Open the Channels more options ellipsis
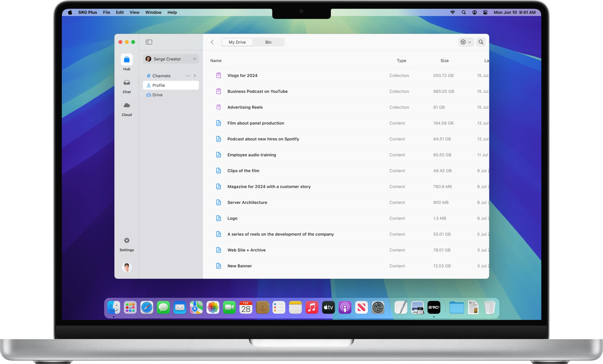 (188, 76)
